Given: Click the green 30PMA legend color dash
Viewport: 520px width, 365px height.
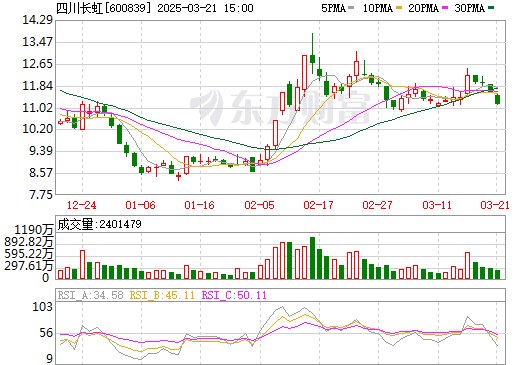Looking at the screenshot, I should click(x=491, y=8).
